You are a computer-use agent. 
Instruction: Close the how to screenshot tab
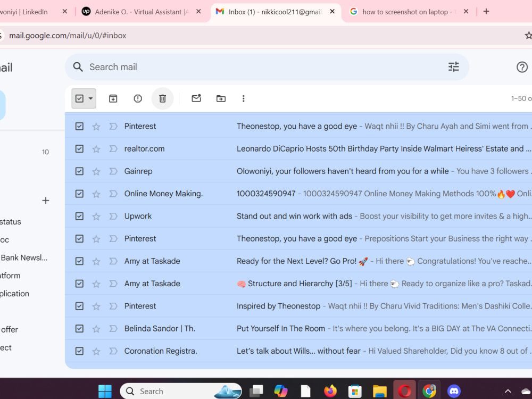(x=466, y=12)
